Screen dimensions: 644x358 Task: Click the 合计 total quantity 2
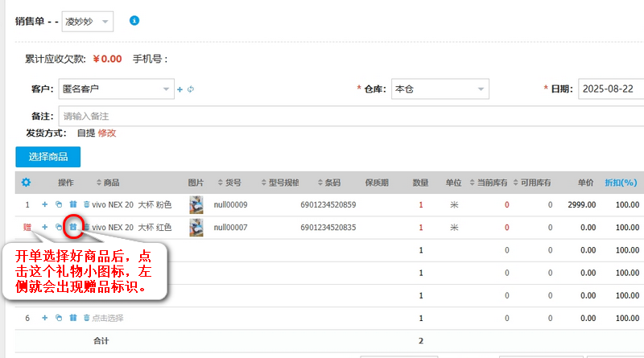point(420,341)
